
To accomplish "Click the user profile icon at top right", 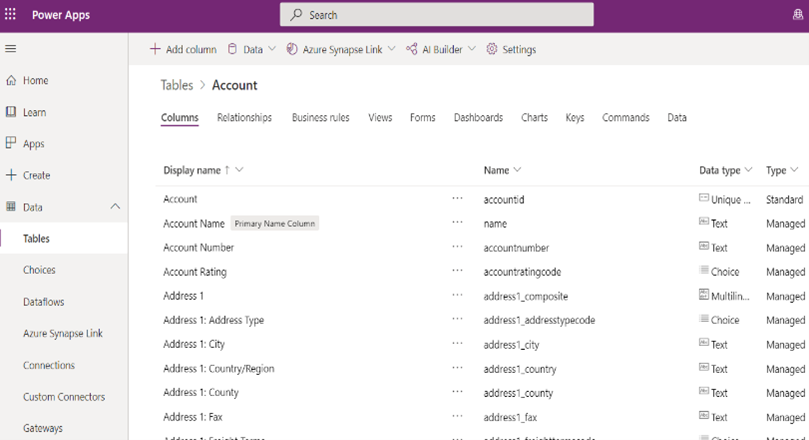I will tap(797, 15).
